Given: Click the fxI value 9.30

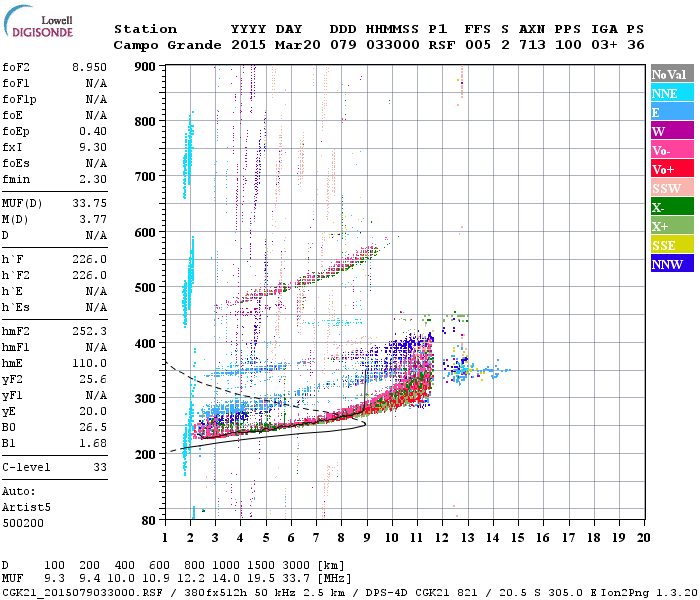Looking at the screenshot, I should 93,147.
